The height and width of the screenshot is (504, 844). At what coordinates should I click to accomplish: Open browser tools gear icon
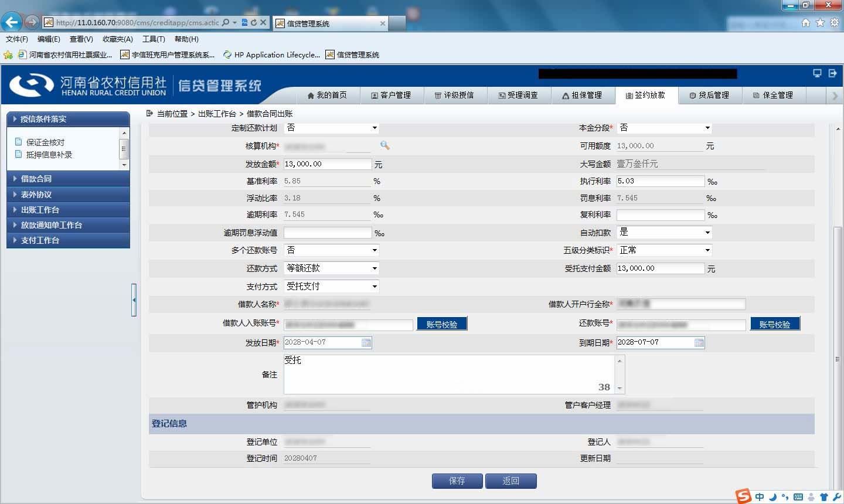(834, 22)
